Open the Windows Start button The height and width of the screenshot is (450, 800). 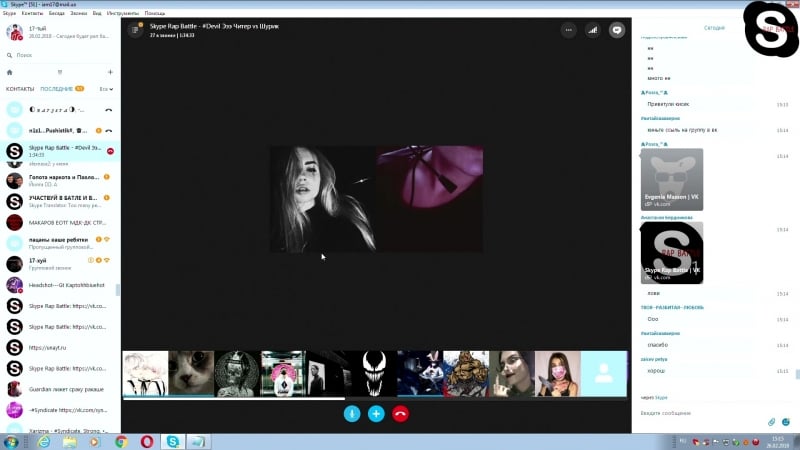pos(11,442)
